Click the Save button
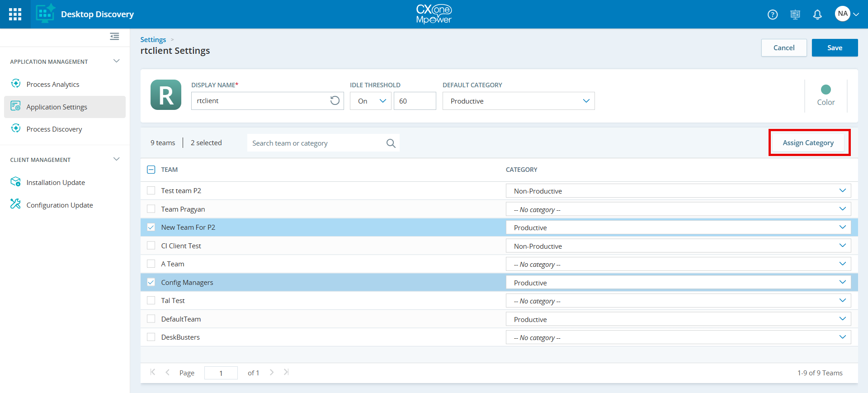 835,47
